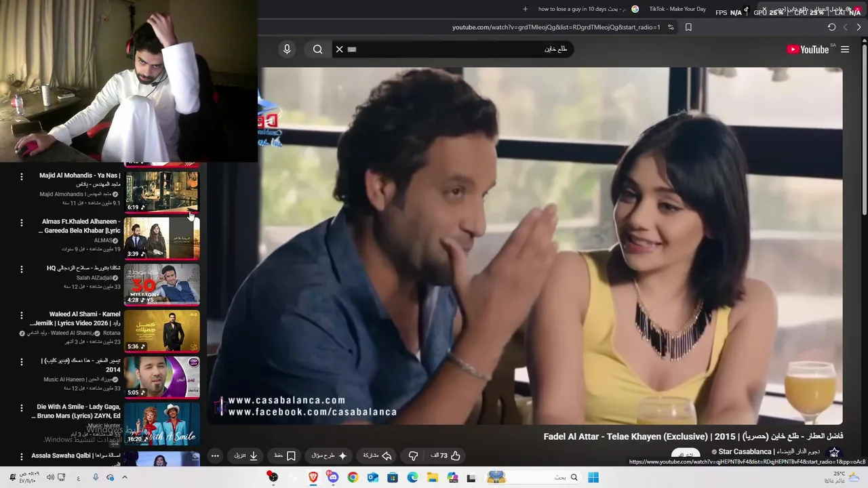Open the Star Casablanca channel name
Image resolution: width=868 pixels, height=488 pixels.
coord(769,451)
